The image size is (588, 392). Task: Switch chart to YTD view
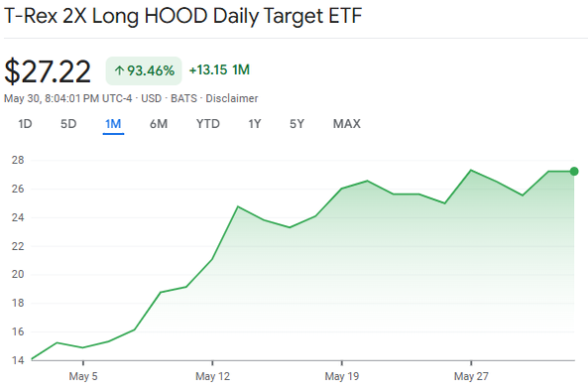coord(208,124)
